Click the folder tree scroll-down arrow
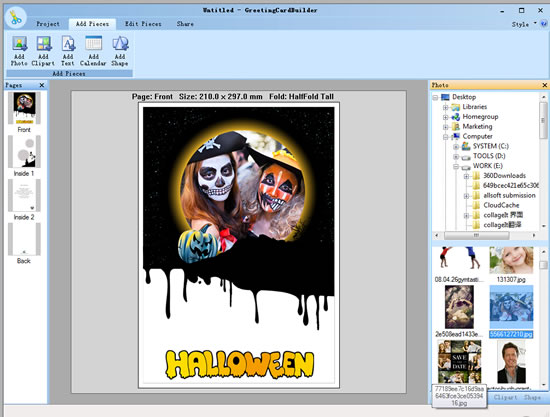This screenshot has width=550, height=417. pyautogui.click(x=544, y=226)
